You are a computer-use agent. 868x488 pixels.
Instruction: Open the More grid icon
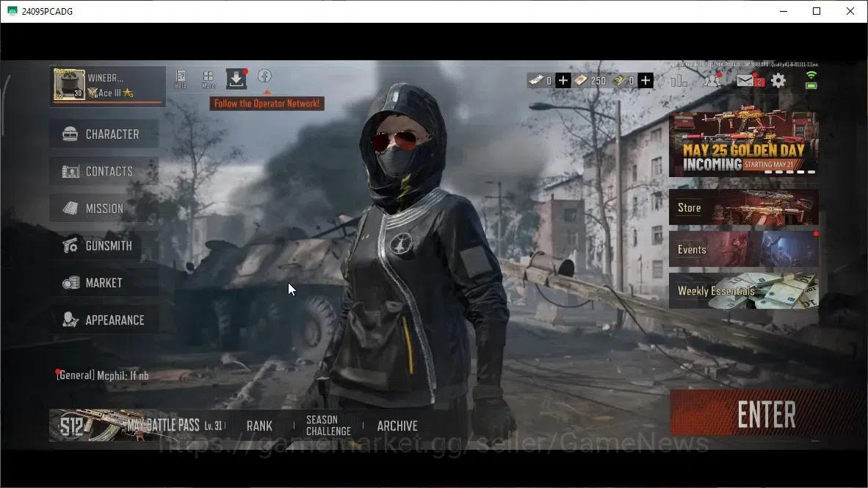tap(208, 79)
